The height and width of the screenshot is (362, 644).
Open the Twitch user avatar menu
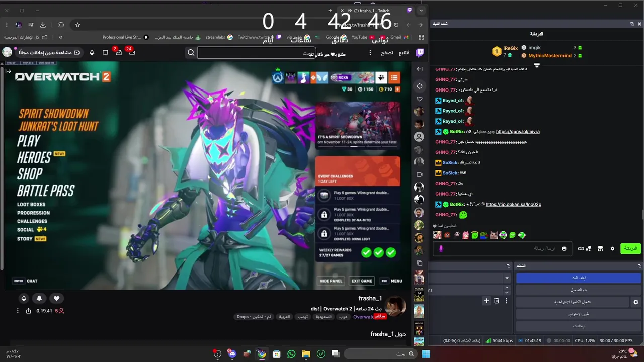[x=7, y=52]
